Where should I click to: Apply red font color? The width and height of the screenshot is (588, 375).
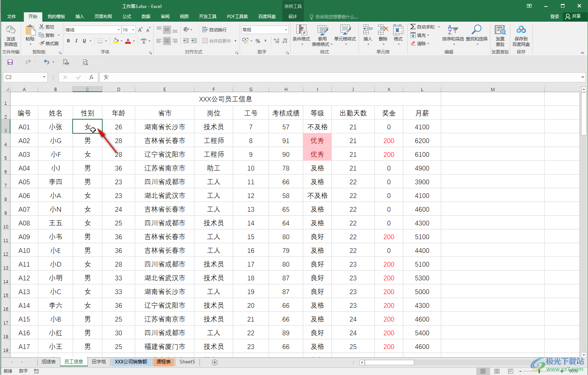tap(128, 41)
